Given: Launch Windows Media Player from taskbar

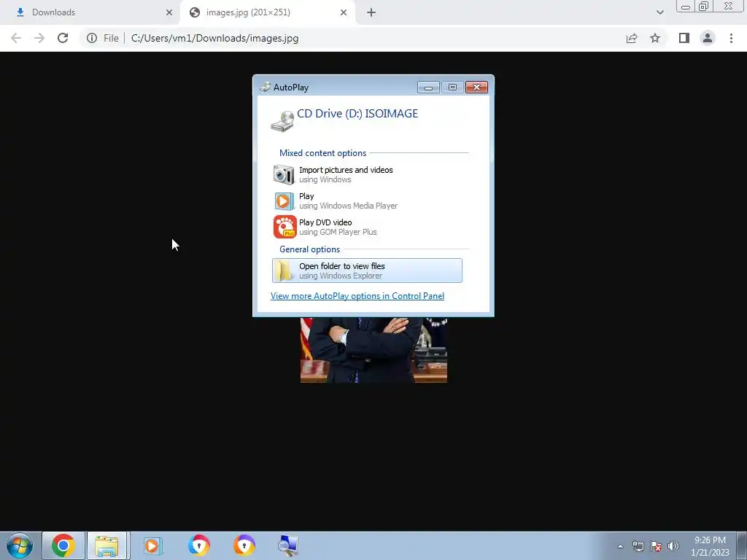Looking at the screenshot, I should point(153,545).
